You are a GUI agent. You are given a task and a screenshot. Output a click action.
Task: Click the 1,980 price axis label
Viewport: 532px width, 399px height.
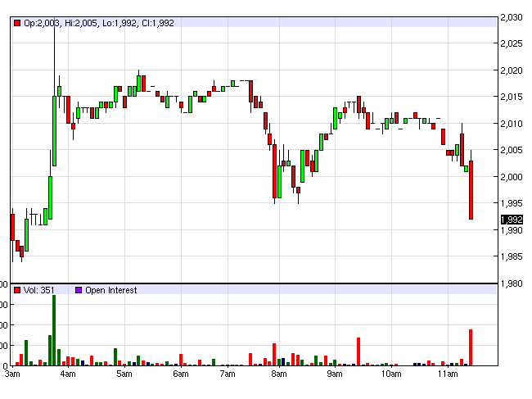[x=512, y=283]
